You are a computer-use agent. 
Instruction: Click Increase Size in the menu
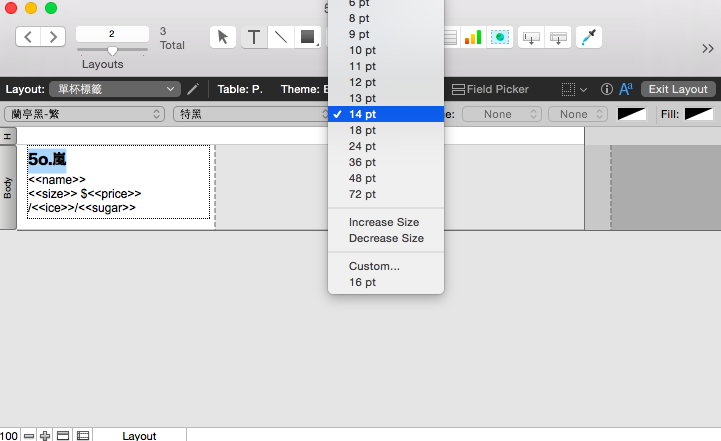tap(386, 222)
